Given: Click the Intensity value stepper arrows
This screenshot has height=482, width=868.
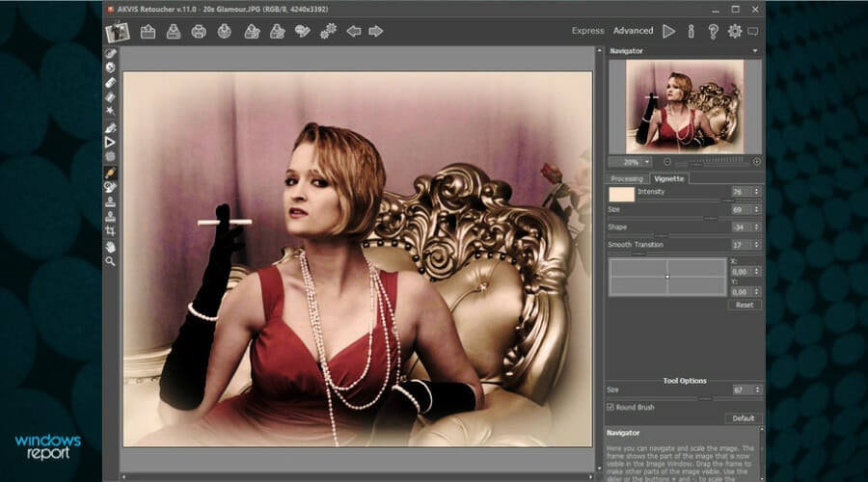Looking at the screenshot, I should tap(755, 192).
